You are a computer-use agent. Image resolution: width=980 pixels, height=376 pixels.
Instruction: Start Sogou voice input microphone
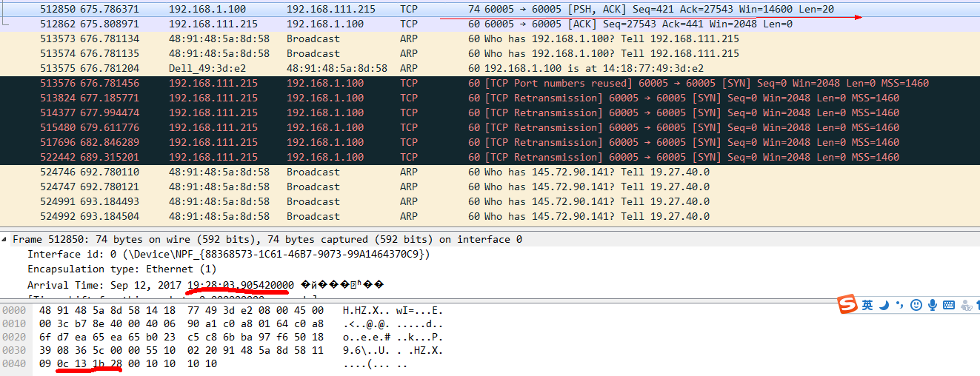point(932,305)
